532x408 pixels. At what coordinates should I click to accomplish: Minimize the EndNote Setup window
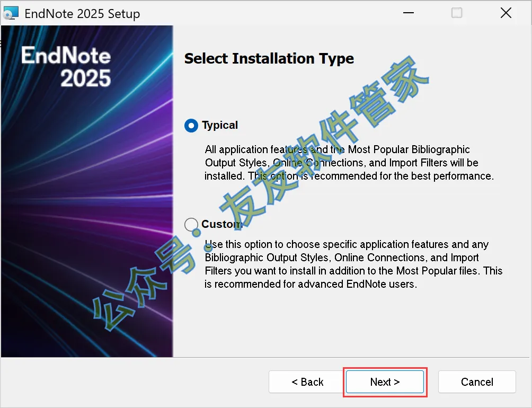click(408, 13)
